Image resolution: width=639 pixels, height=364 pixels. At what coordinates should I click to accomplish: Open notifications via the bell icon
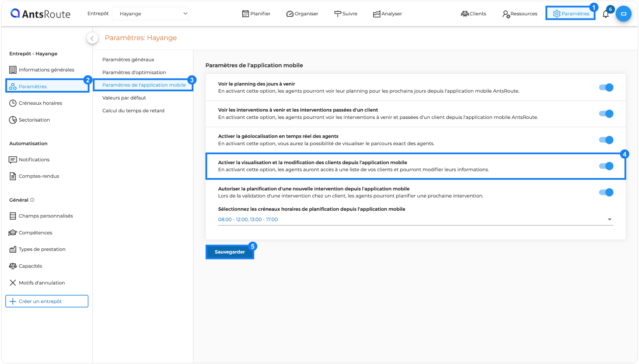(606, 14)
